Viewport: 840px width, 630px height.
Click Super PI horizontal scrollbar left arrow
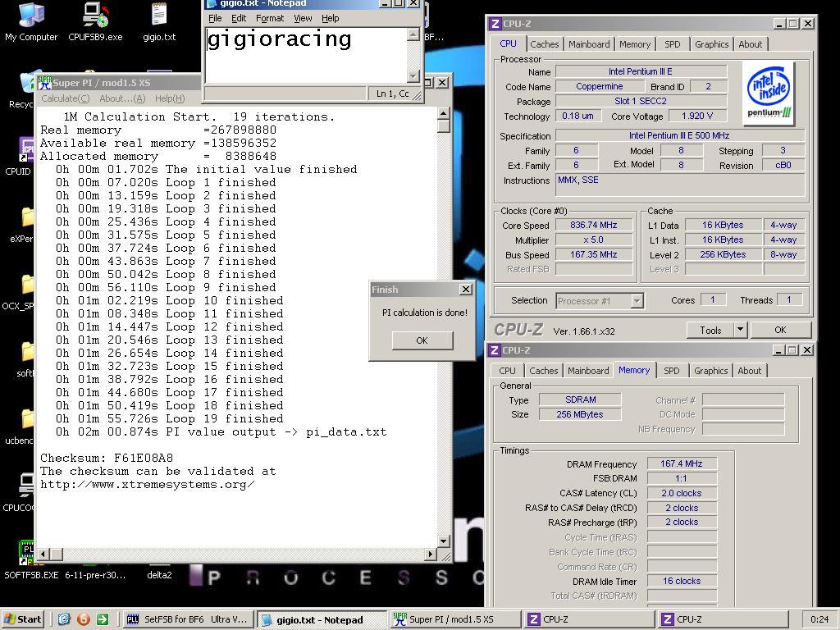[43, 554]
